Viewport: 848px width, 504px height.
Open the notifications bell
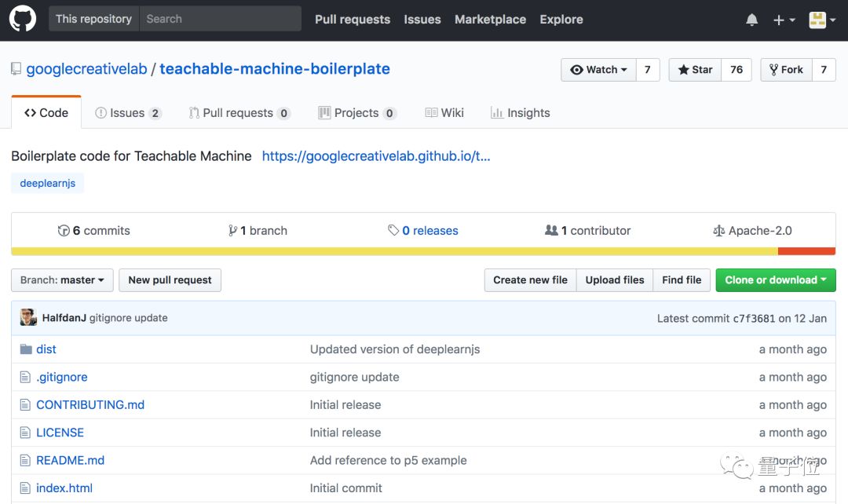751,20
